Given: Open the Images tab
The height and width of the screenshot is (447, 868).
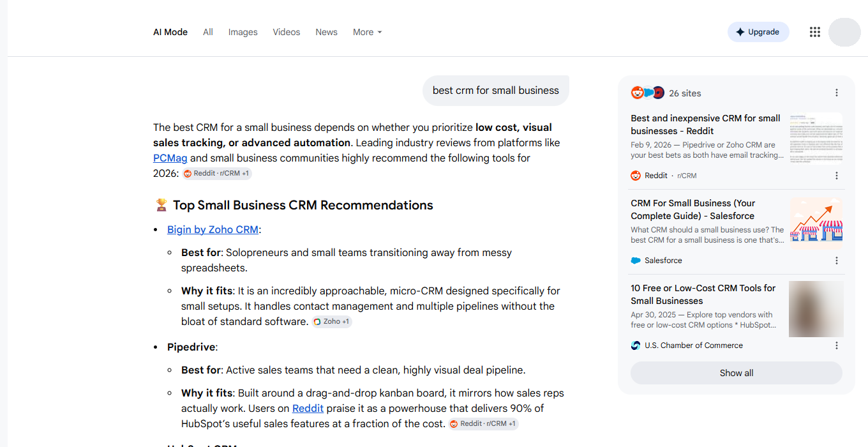Looking at the screenshot, I should pyautogui.click(x=243, y=32).
